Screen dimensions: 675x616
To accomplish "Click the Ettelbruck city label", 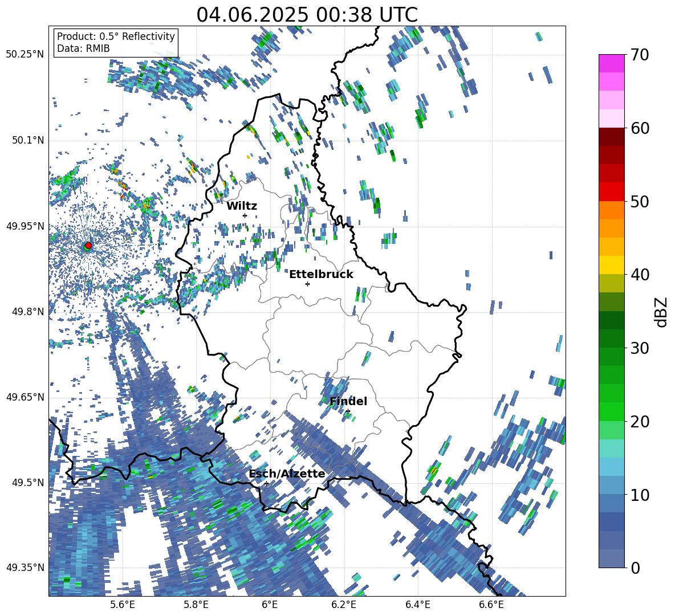I will tap(321, 275).
